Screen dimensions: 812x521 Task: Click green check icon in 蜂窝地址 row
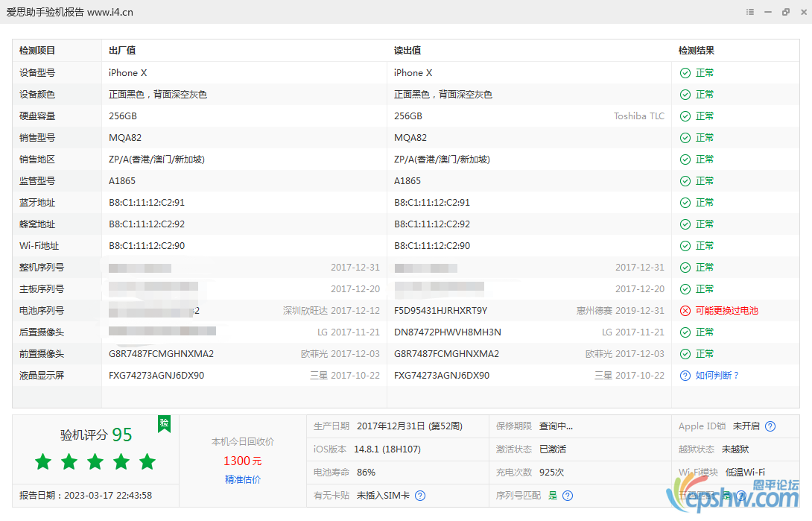click(x=685, y=224)
